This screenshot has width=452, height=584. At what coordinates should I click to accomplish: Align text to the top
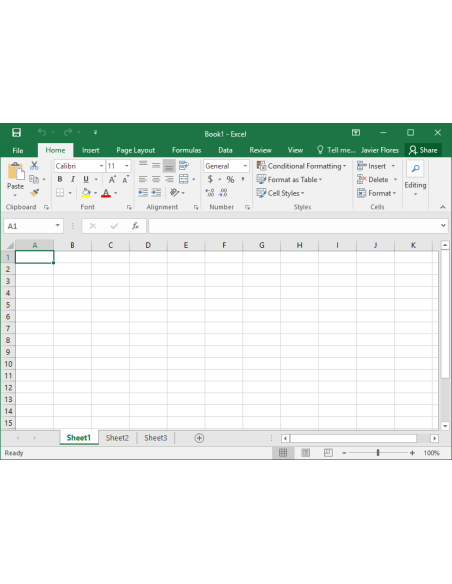143,165
